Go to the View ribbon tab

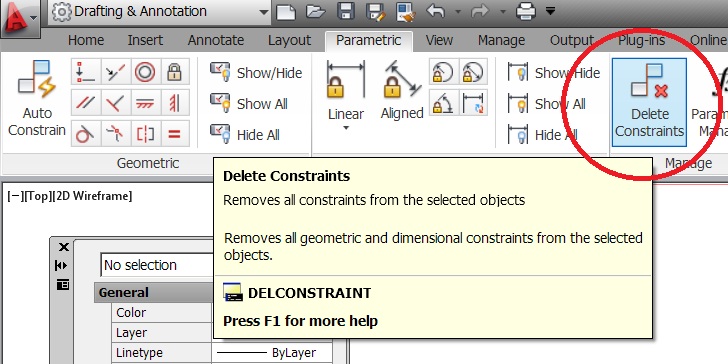439,41
